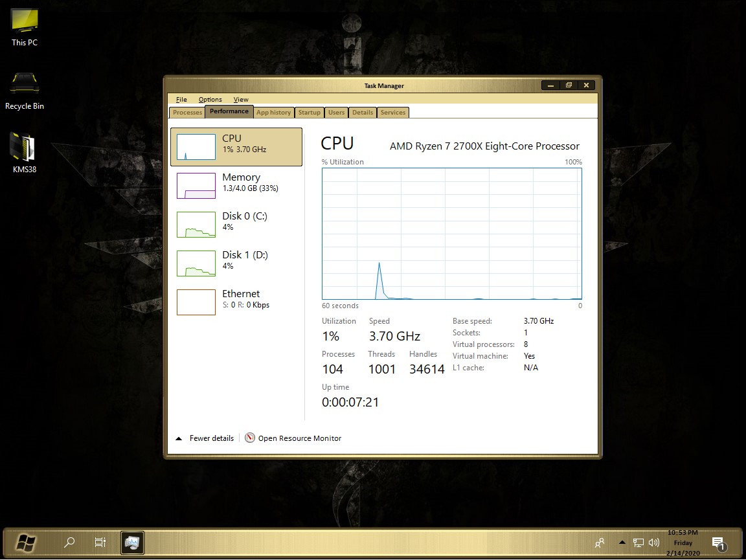Viewport: 746px width, 560px height.
Task: Click the CPU utilization graph
Action: click(452, 234)
